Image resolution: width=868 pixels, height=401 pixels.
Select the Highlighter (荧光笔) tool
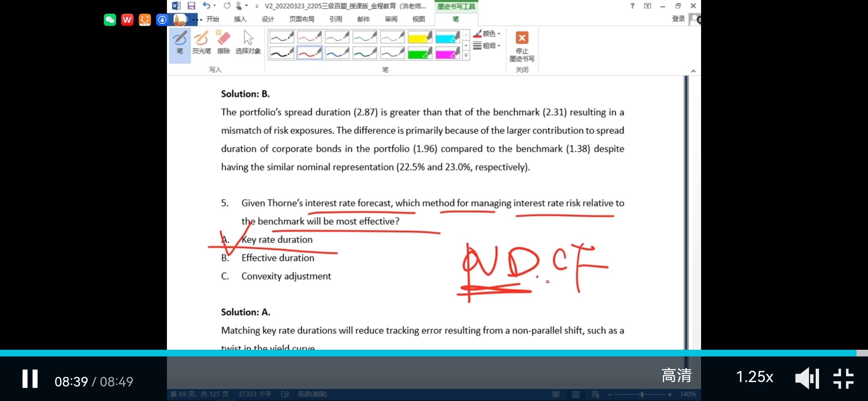click(x=201, y=43)
